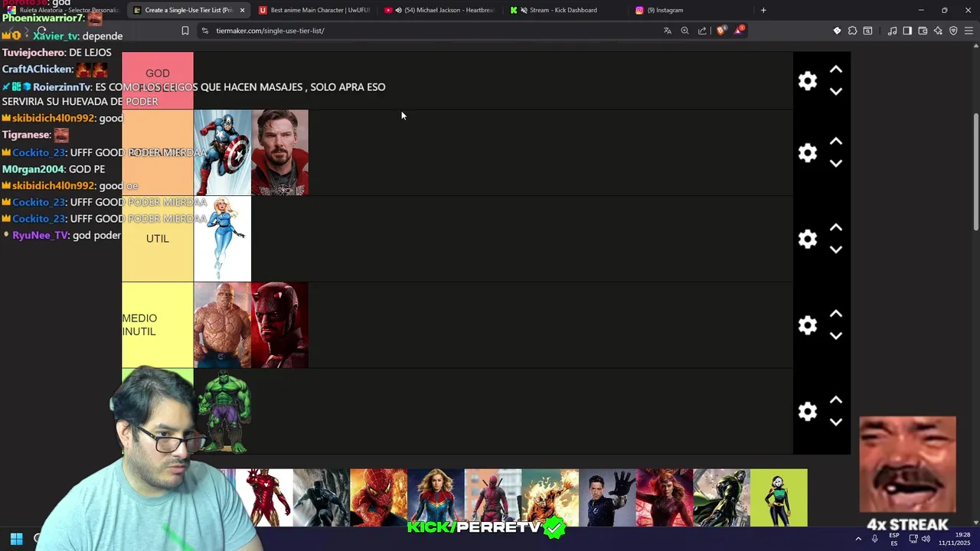Show hidden tray icons chevron
The width and height of the screenshot is (980, 551).
tap(858, 539)
